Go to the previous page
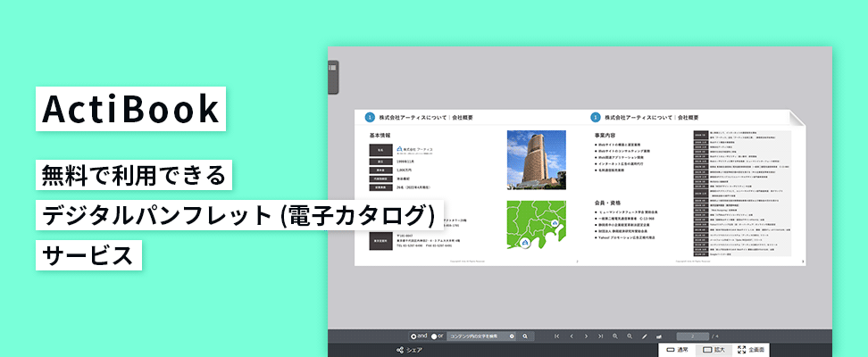The height and width of the screenshot is (357, 868). click(x=572, y=336)
